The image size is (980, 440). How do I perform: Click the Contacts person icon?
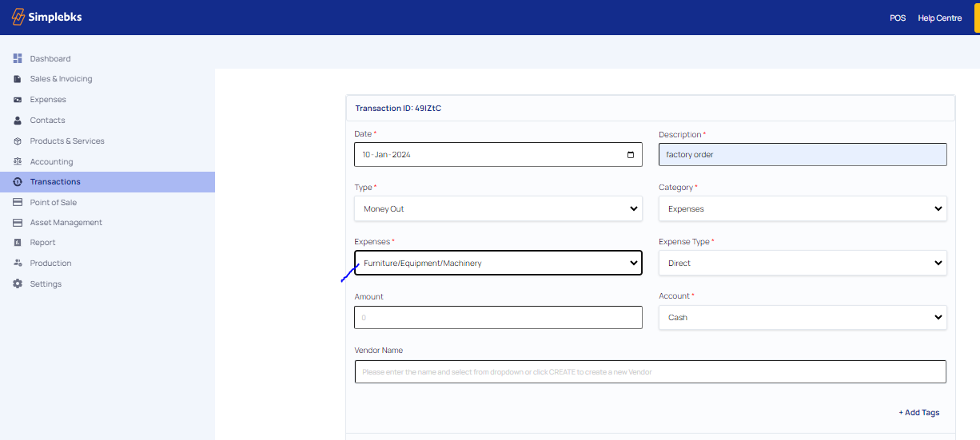click(18, 121)
